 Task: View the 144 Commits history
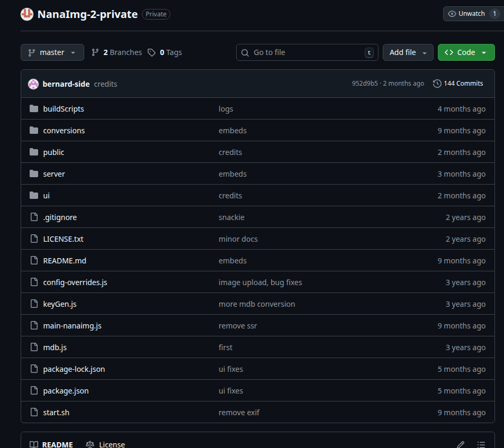point(458,84)
